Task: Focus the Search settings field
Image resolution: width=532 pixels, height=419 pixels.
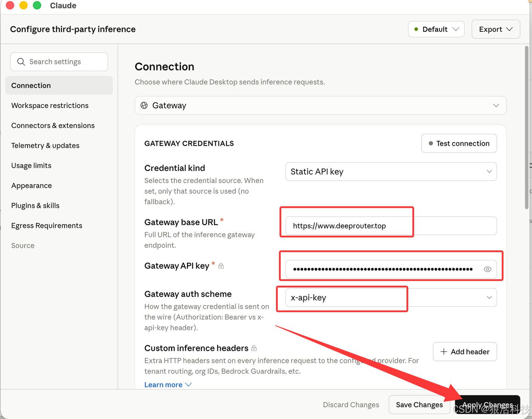Action: [59, 62]
